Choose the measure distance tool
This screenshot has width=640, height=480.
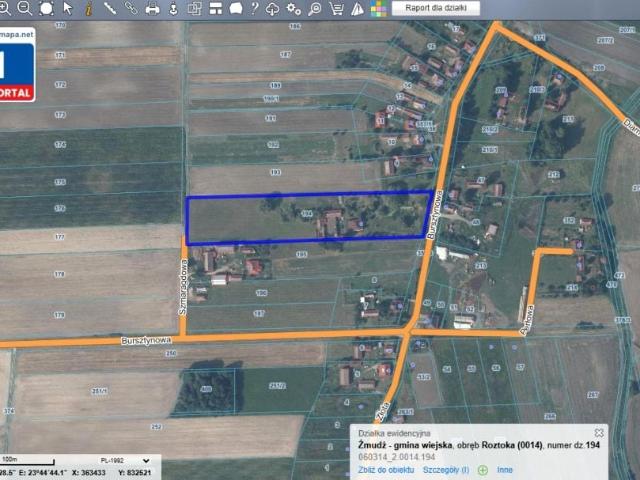click(x=109, y=8)
